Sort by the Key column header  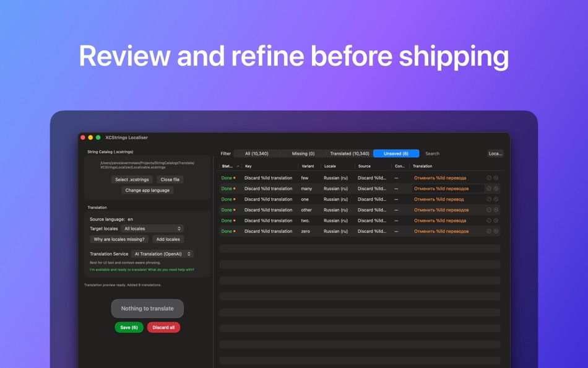(x=248, y=166)
